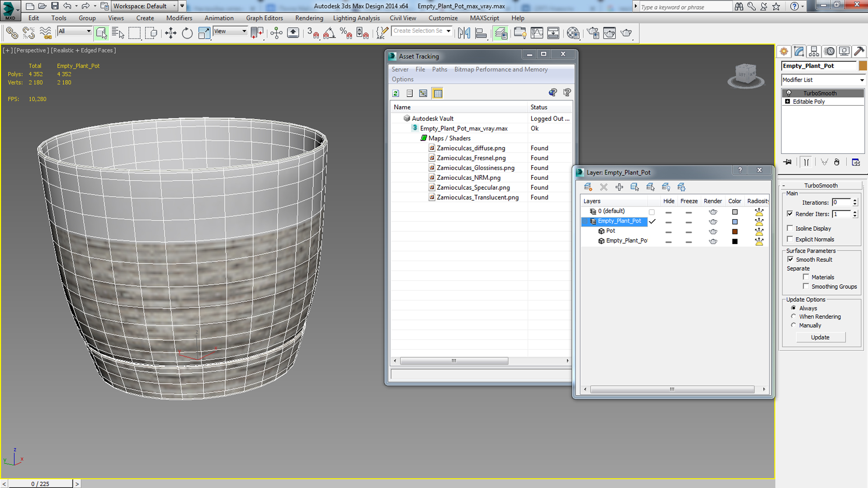Select the Scale tool in main toolbar
The width and height of the screenshot is (868, 488).
tap(204, 33)
